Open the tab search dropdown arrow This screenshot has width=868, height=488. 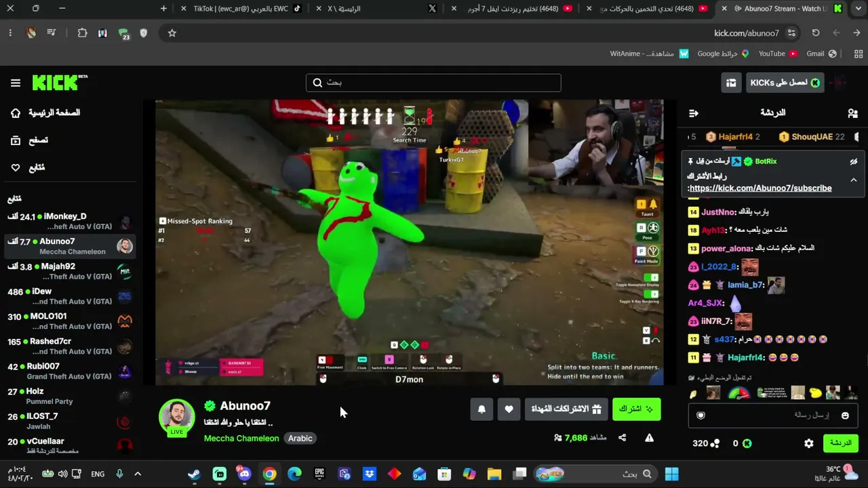[858, 9]
